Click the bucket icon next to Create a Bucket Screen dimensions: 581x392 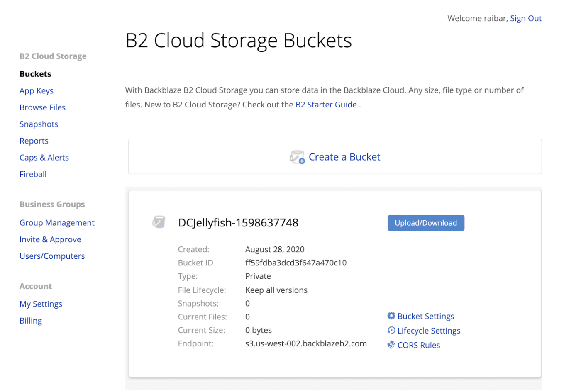coord(296,157)
